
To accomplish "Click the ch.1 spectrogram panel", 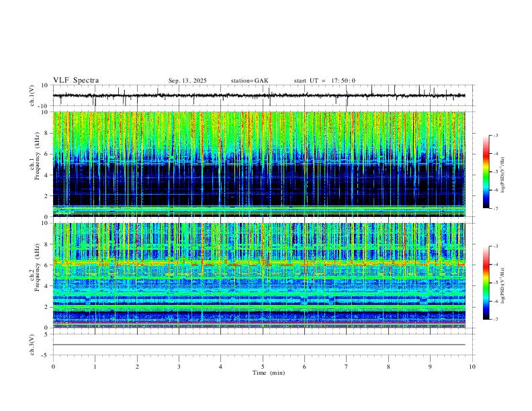I will [x=259, y=164].
